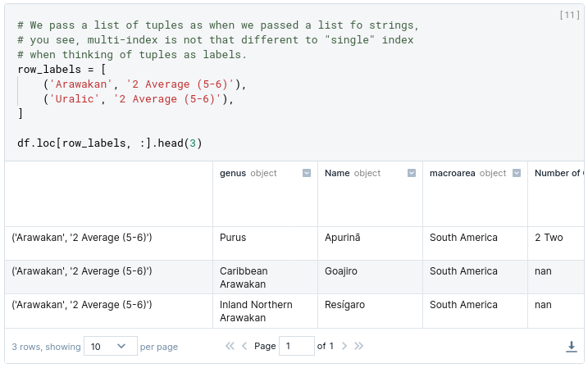Image resolution: width=588 pixels, height=368 pixels.
Task: Download the table results
Action: [x=571, y=346]
